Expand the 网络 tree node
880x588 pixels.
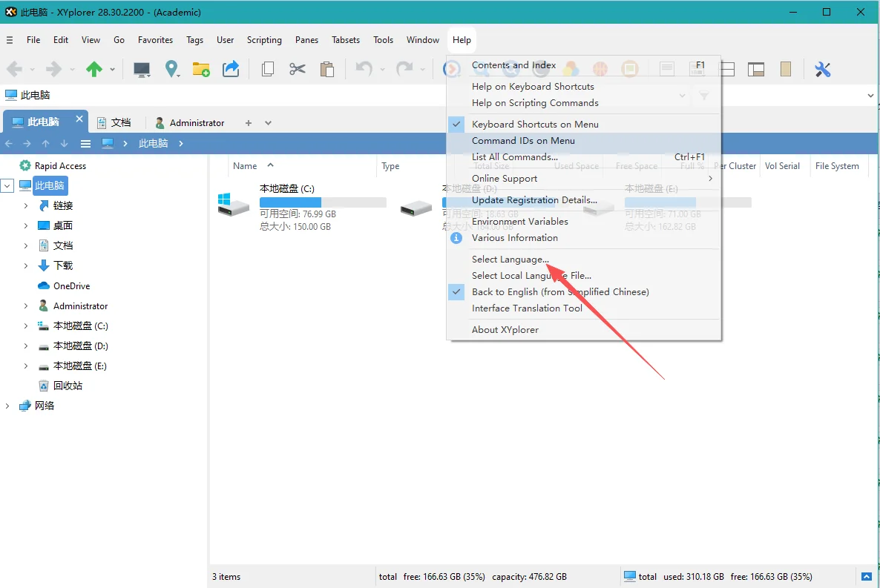click(x=7, y=406)
